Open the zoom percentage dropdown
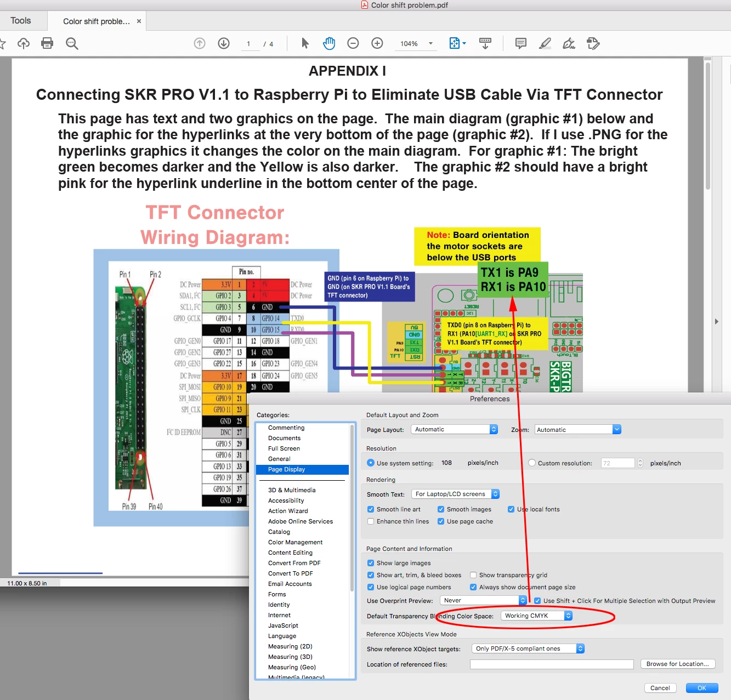This screenshot has width=731, height=700. (430, 44)
